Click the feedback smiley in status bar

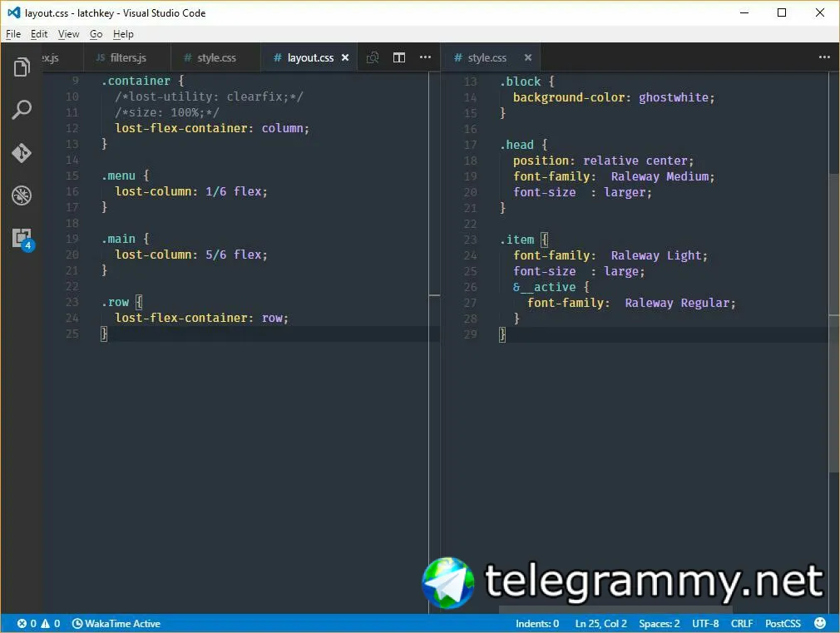(x=820, y=623)
